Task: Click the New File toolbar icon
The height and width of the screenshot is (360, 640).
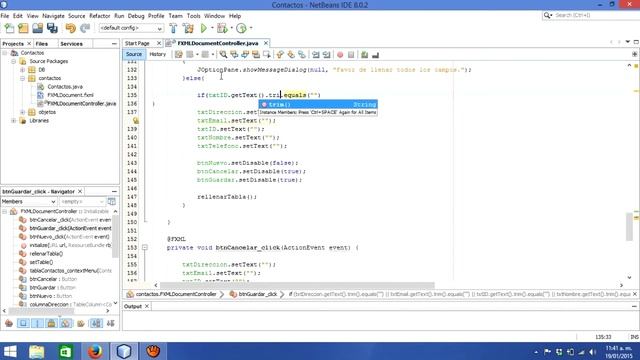Action: coord(9,28)
